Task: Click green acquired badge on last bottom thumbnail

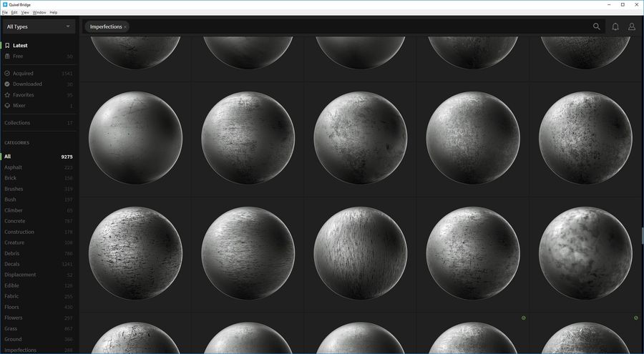Action: click(636, 318)
